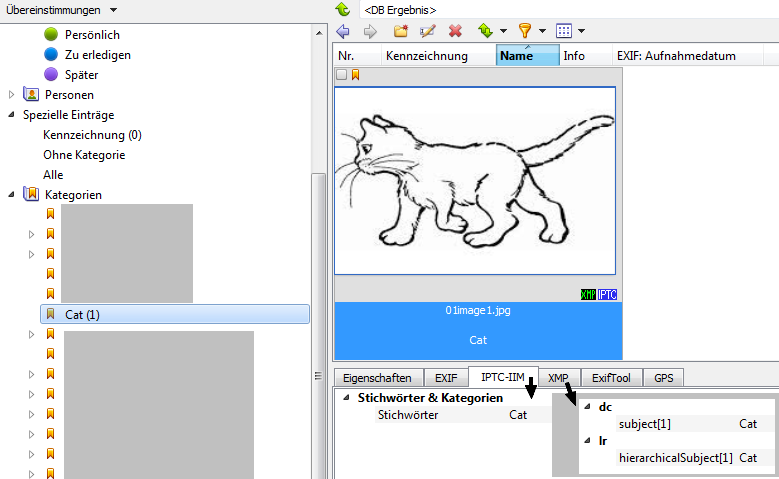Click the orange filter funnel icon
The image size is (779, 479).
525,32
